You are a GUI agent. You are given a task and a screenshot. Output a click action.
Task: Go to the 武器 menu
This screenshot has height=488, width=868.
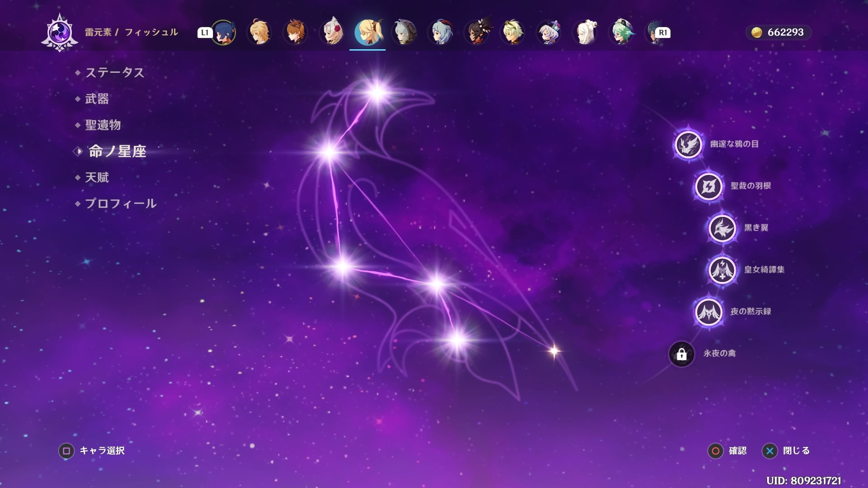pos(97,99)
